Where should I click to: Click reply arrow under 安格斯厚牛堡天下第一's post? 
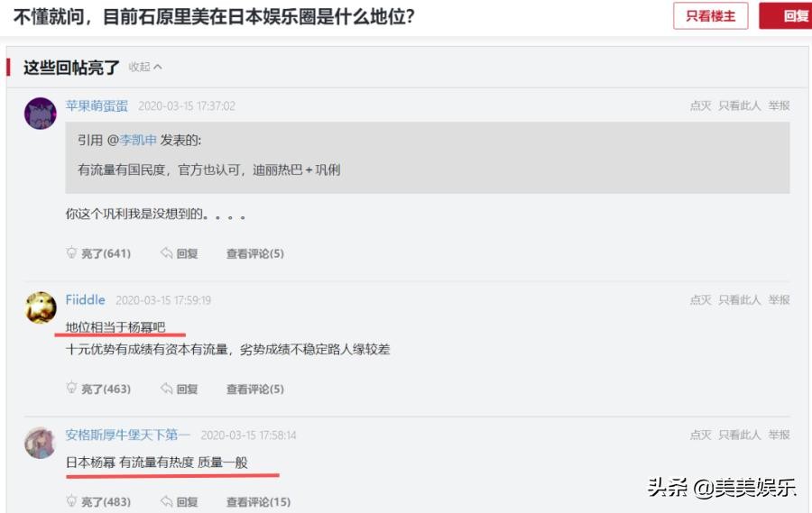[x=167, y=501]
